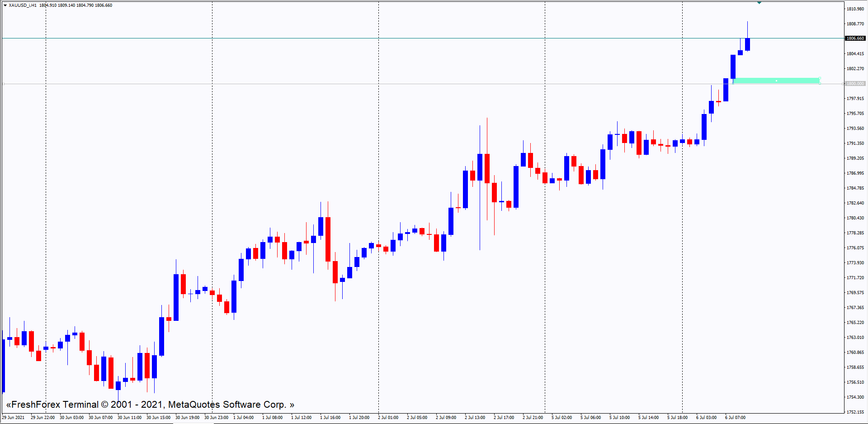Image resolution: width=868 pixels, height=424 pixels.
Task: Click the 5 Jul 10:00 time axis label
Action: [x=619, y=418]
